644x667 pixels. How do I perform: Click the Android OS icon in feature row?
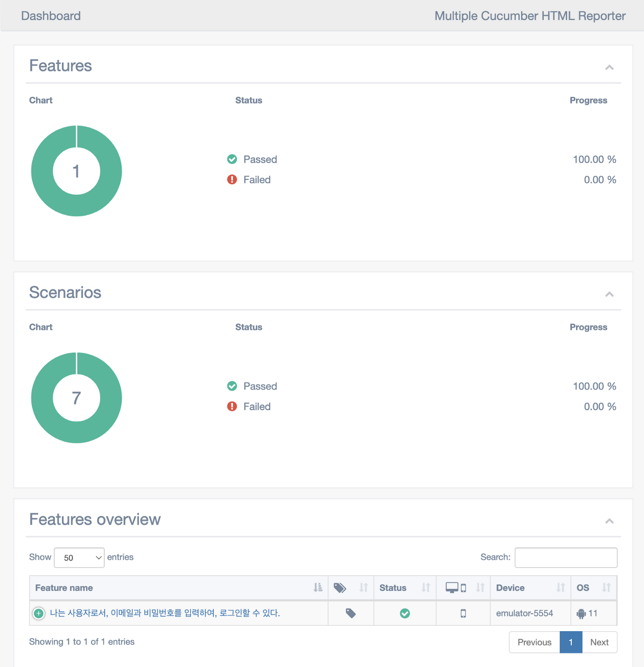click(581, 614)
